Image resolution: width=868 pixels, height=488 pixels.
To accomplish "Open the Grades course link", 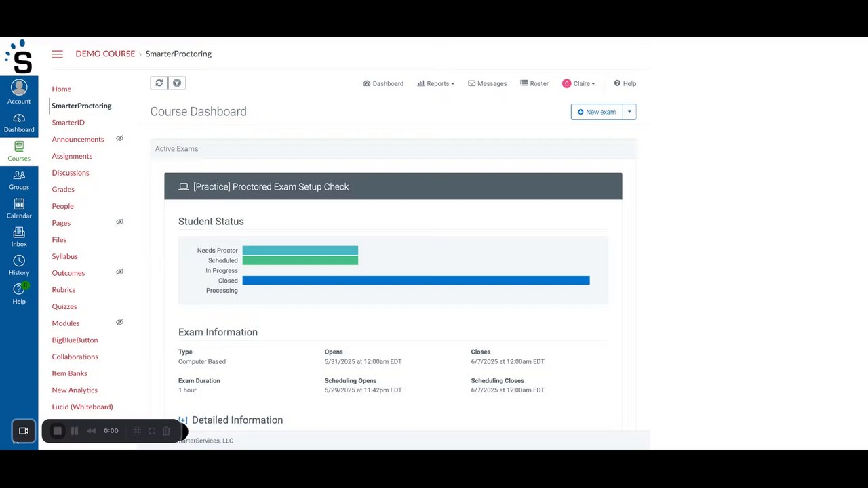I will 63,189.
